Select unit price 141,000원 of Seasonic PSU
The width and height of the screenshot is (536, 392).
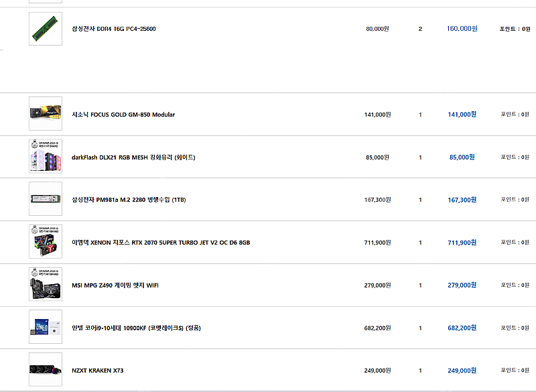pos(377,115)
